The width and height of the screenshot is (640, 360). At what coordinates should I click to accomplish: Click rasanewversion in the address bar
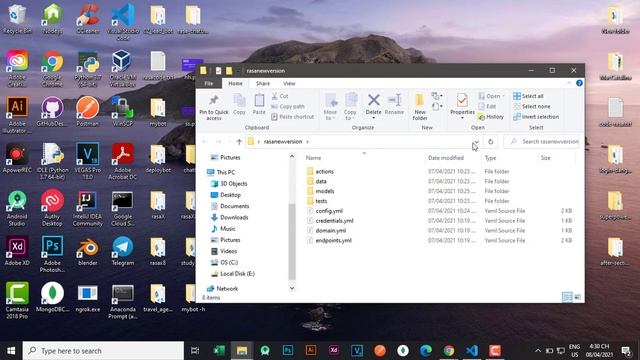point(283,142)
